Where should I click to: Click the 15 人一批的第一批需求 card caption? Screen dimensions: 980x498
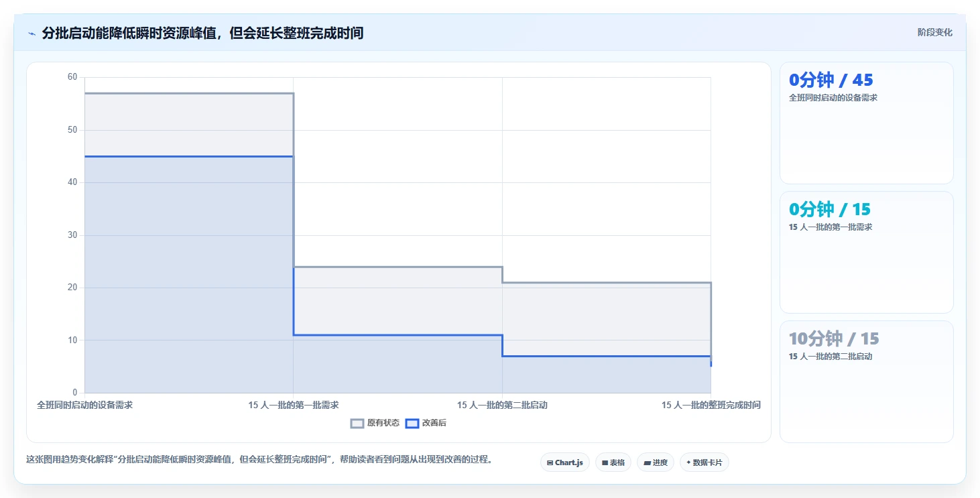(831, 227)
